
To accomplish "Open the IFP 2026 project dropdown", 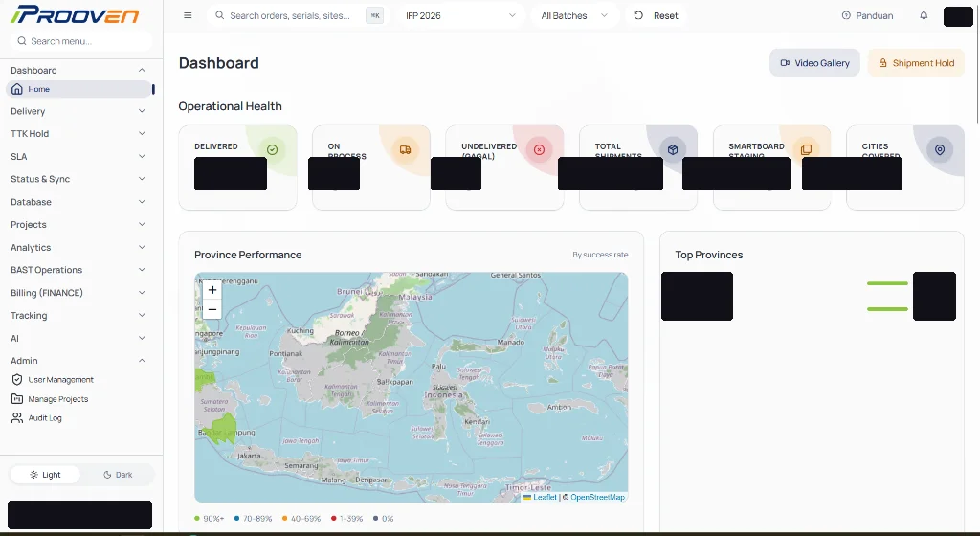I will [x=460, y=15].
